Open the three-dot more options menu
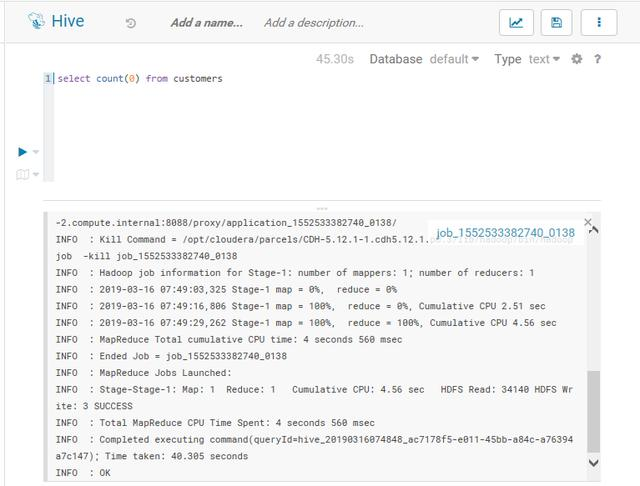640x486 pixels. pyautogui.click(x=599, y=22)
